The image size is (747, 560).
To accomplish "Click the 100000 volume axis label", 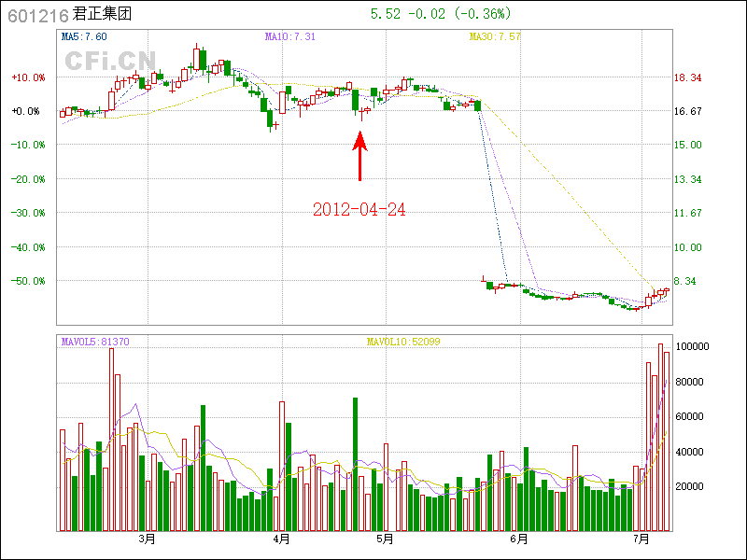I will (x=692, y=346).
